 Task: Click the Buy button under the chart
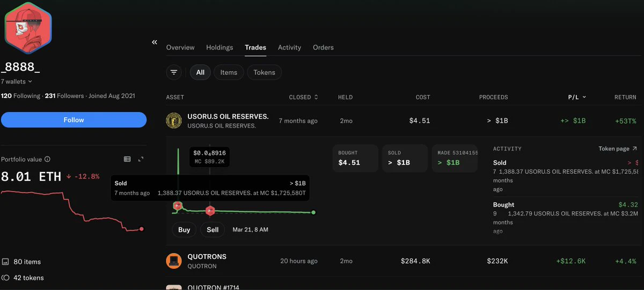pos(184,229)
